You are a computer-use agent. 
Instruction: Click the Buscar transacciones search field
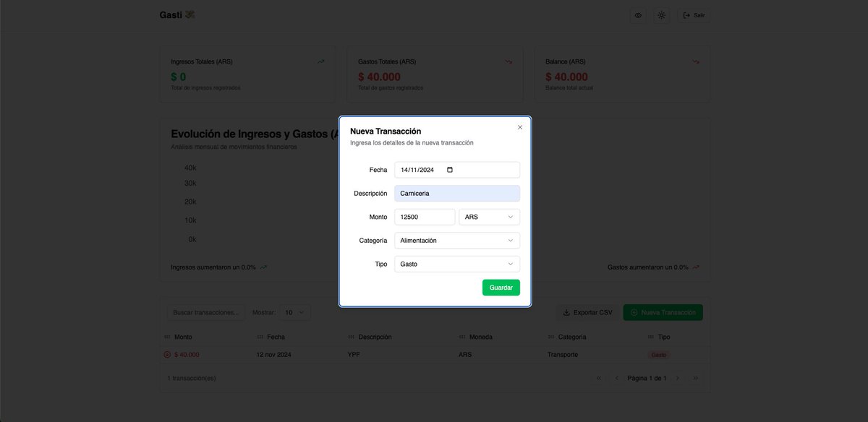tap(206, 313)
